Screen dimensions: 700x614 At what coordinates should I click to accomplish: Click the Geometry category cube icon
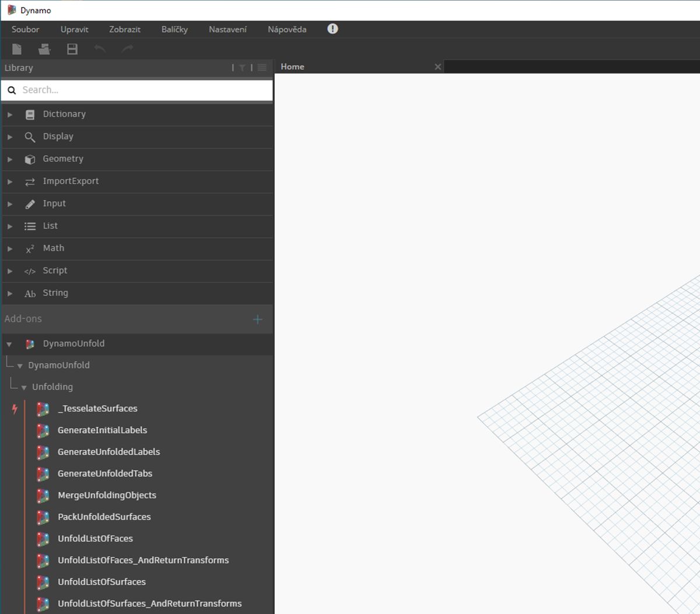(x=30, y=159)
